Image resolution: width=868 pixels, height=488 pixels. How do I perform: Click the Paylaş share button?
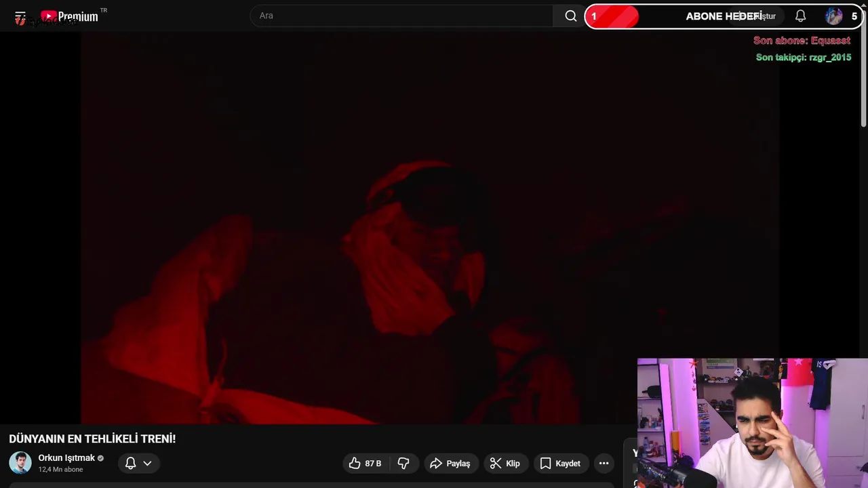(450, 464)
